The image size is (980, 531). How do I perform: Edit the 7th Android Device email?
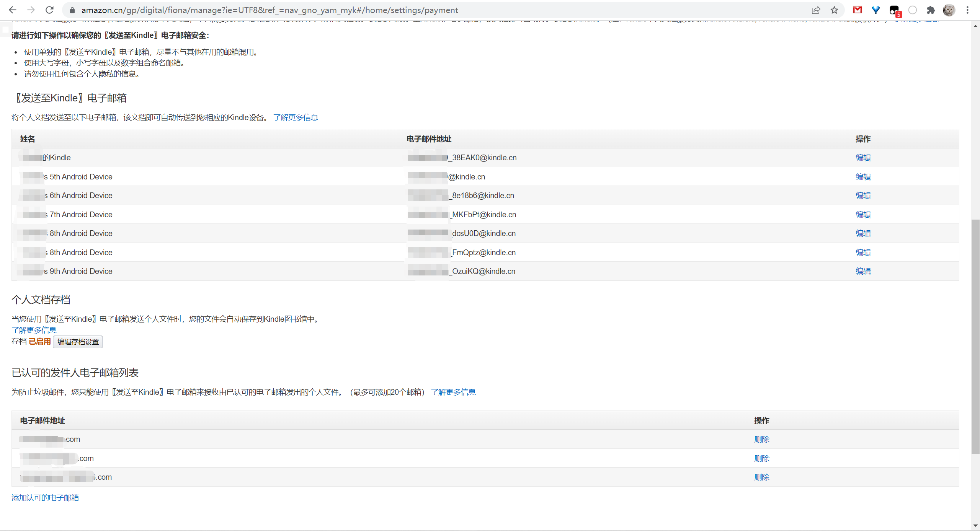[x=863, y=215]
